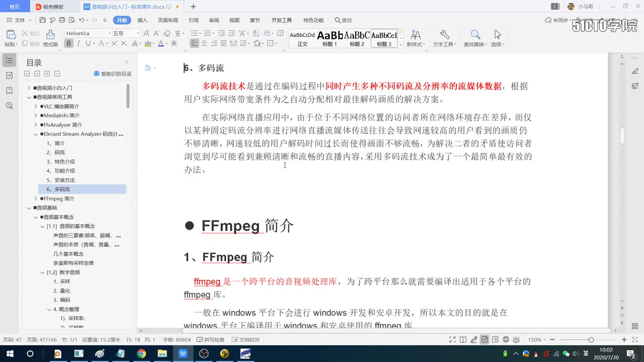This screenshot has width=644, height=362.
Task: Click the Find and Replace magnifier icon
Action: click(475, 35)
